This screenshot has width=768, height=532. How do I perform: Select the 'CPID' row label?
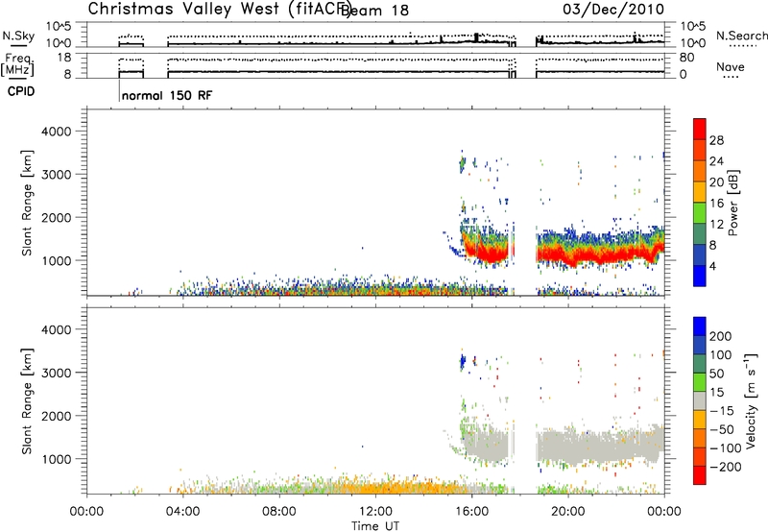tap(21, 91)
